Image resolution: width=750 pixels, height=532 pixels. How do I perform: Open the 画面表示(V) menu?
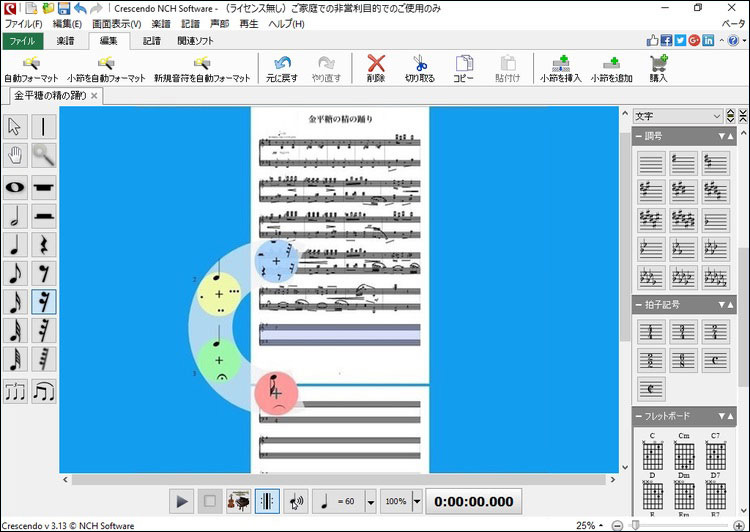pyautogui.click(x=117, y=24)
